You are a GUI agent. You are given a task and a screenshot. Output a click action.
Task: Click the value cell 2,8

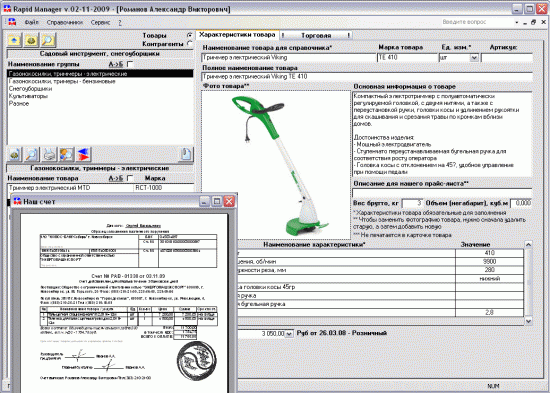[x=489, y=312]
